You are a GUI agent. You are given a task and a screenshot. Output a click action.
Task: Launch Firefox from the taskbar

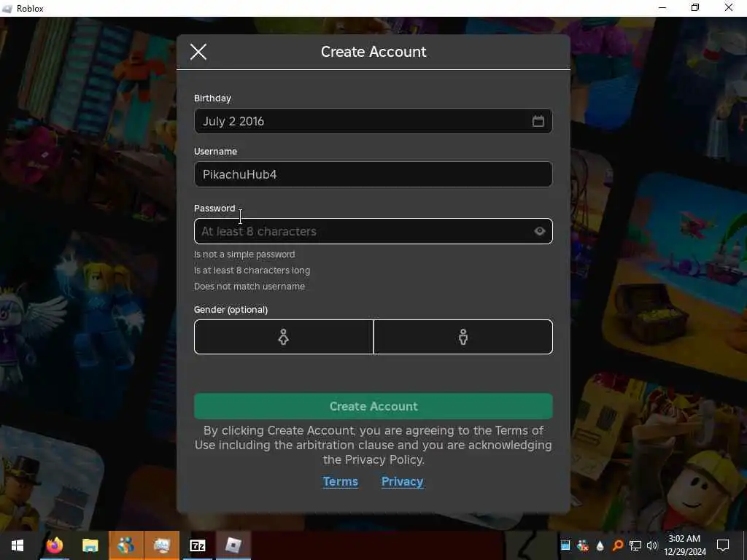(x=54, y=545)
